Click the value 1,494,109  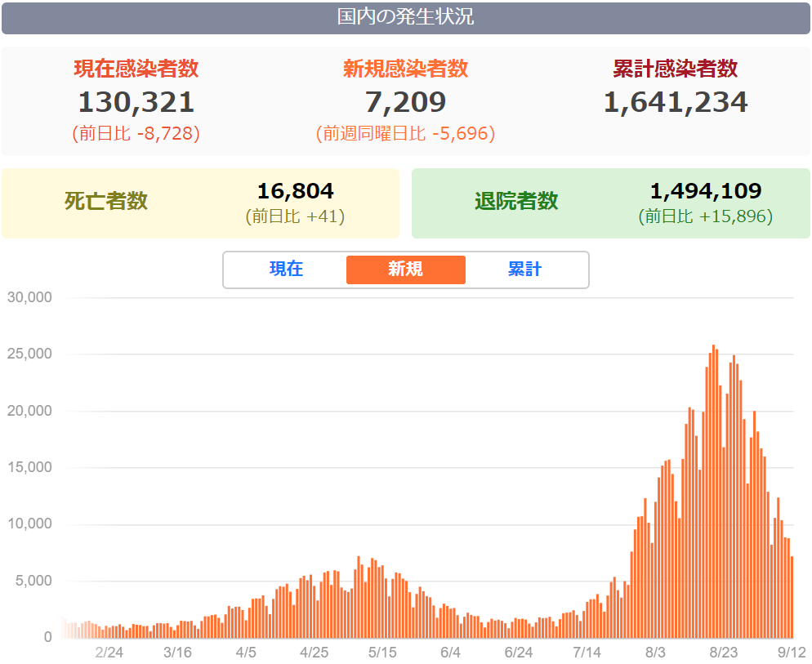pos(705,191)
